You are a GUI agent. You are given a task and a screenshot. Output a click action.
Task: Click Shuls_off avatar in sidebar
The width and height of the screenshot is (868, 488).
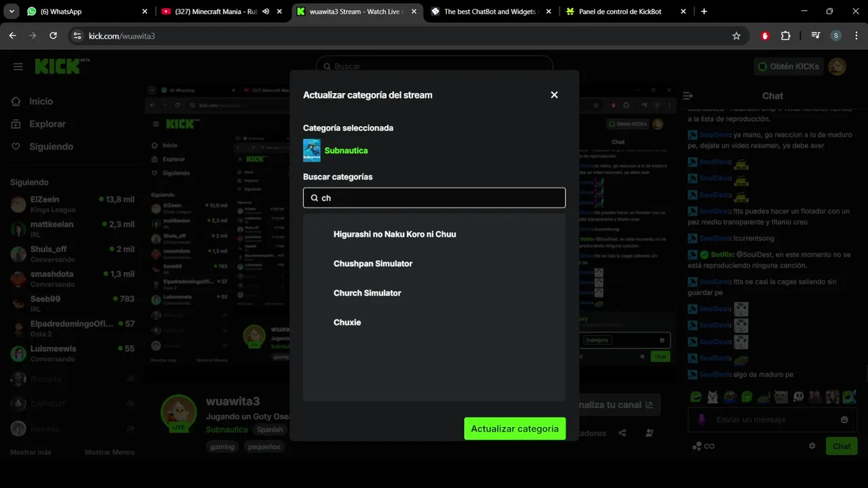[x=19, y=254]
